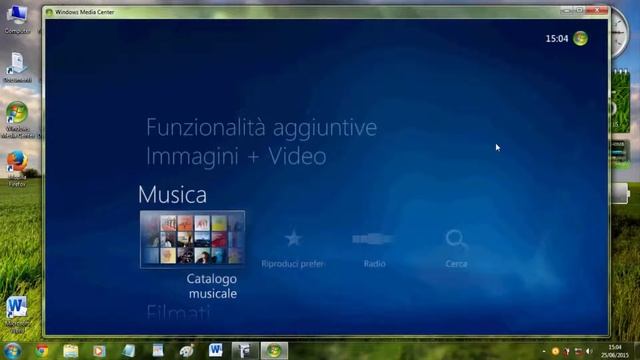Open the Documenti desktop shortcut

[17, 68]
